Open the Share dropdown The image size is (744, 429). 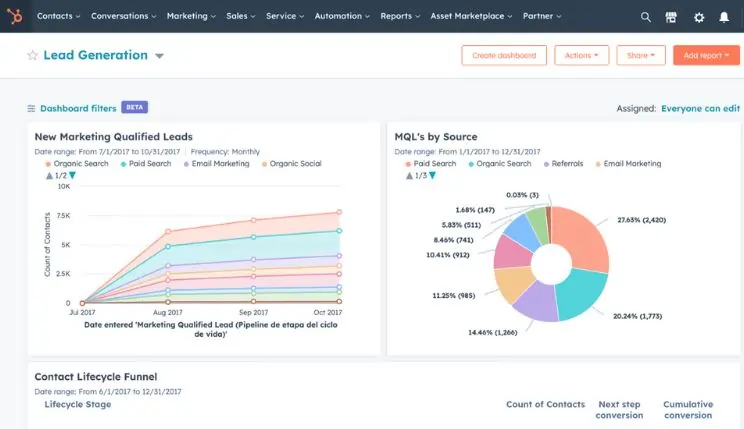pyautogui.click(x=641, y=56)
